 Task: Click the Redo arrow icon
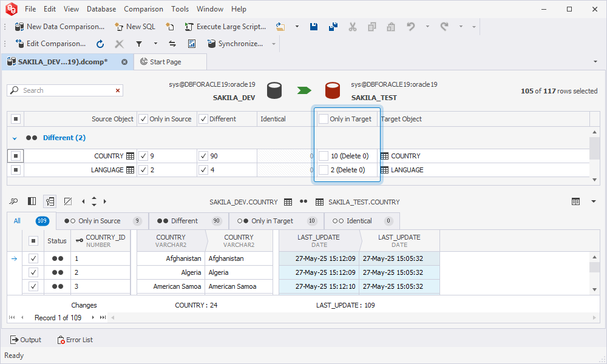[x=444, y=27]
